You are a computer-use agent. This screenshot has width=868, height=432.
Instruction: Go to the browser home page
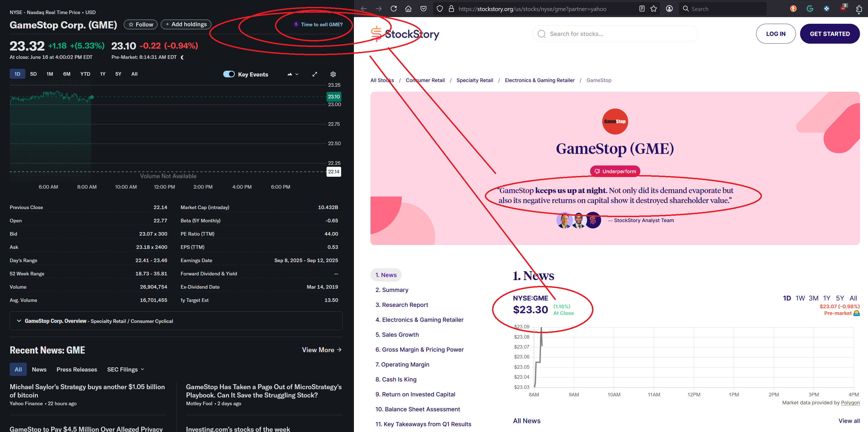pos(408,9)
